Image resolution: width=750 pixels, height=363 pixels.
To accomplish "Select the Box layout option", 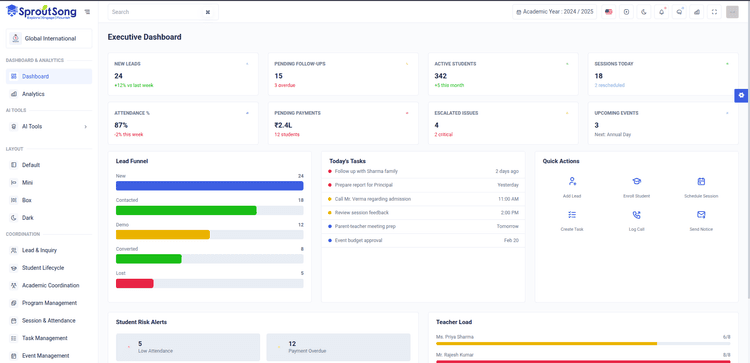I will coord(49,200).
